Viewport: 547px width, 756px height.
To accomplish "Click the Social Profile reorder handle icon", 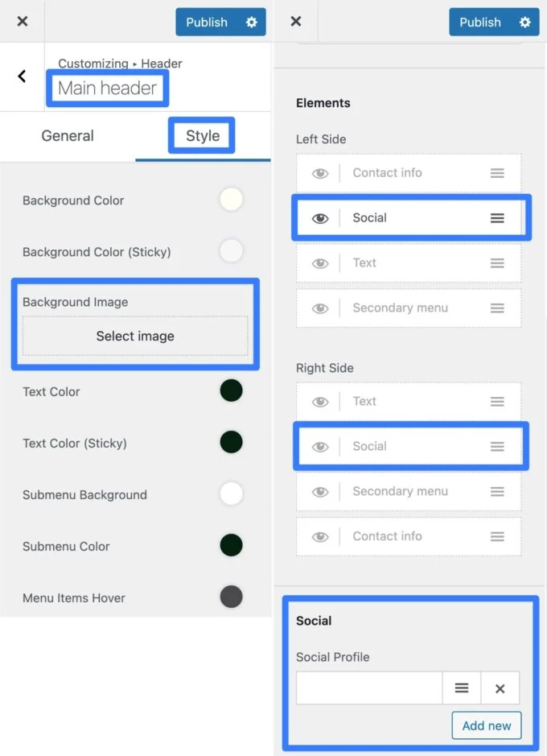I will 462,688.
